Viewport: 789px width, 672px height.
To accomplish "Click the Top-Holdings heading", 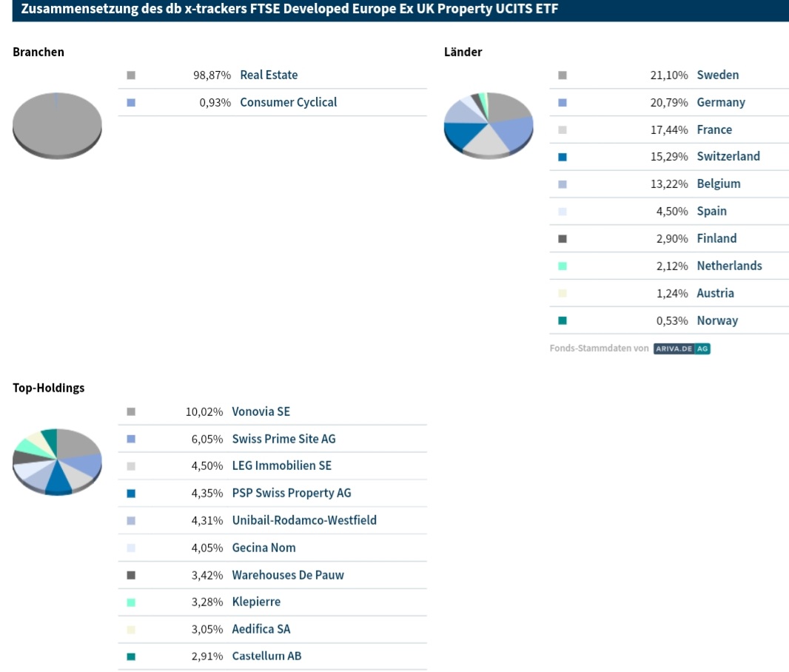I will (x=48, y=388).
